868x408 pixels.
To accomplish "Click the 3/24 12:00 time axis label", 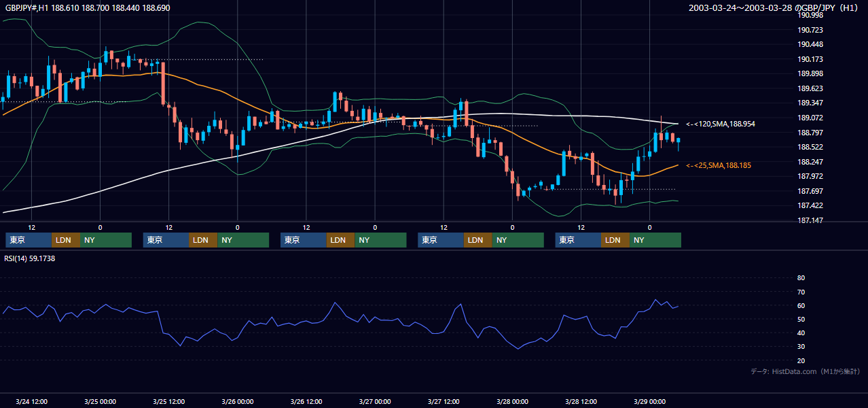I will coord(31,401).
